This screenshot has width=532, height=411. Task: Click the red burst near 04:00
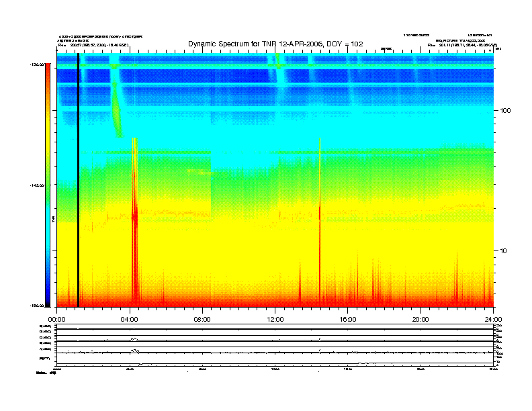135,222
